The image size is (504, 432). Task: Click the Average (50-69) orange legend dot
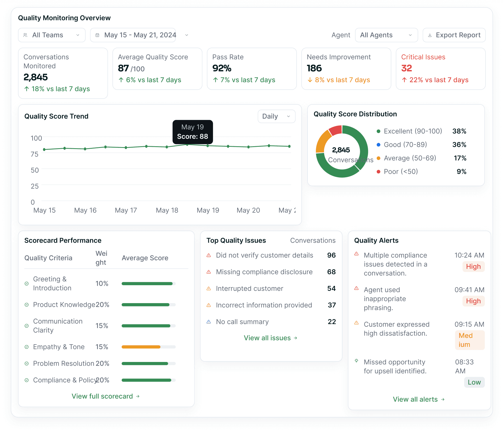coord(378,158)
